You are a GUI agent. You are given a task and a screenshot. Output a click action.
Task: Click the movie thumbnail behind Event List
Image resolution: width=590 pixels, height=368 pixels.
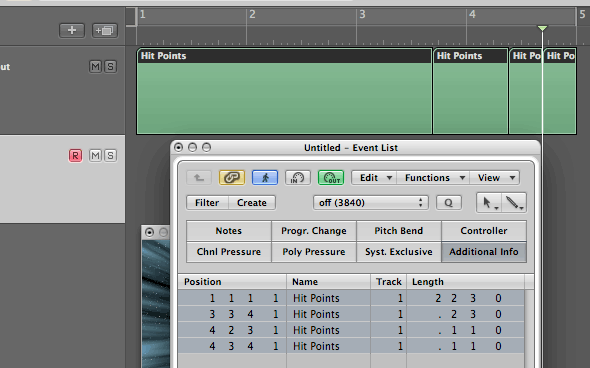(x=156, y=304)
